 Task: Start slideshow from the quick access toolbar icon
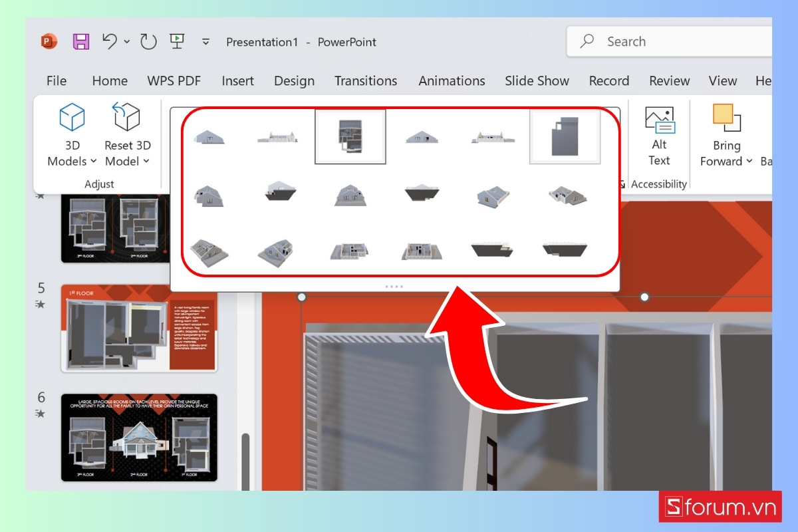coord(176,41)
